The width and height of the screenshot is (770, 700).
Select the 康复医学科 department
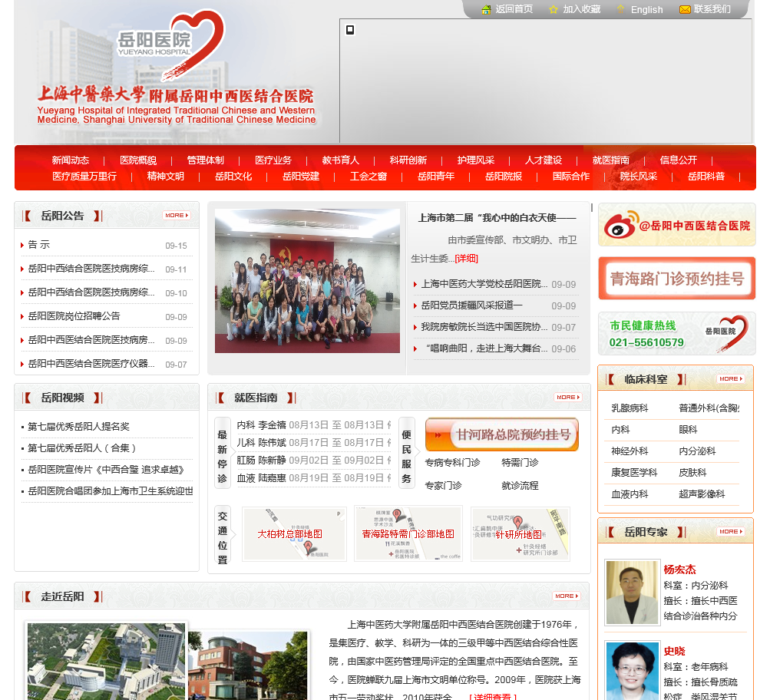[x=634, y=473]
